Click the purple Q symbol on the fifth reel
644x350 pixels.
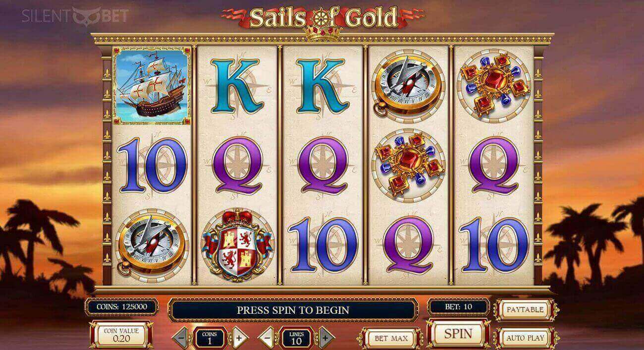pyautogui.click(x=493, y=165)
